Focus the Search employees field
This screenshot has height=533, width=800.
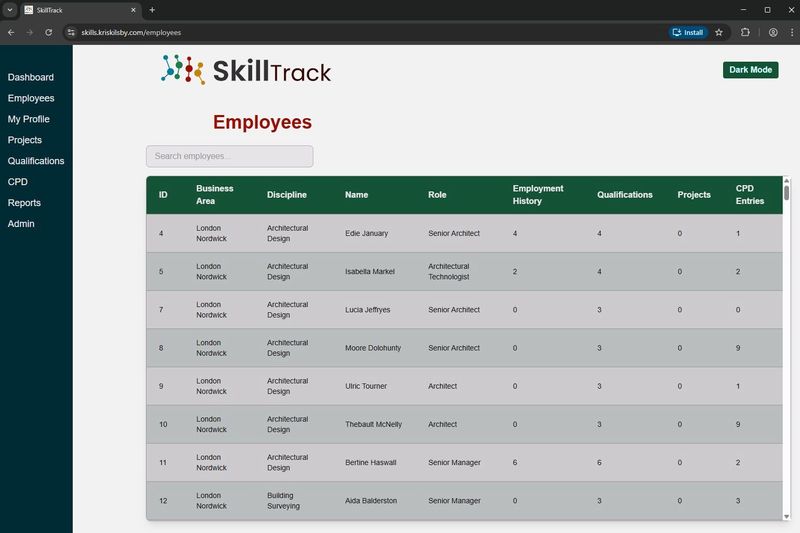tap(230, 156)
